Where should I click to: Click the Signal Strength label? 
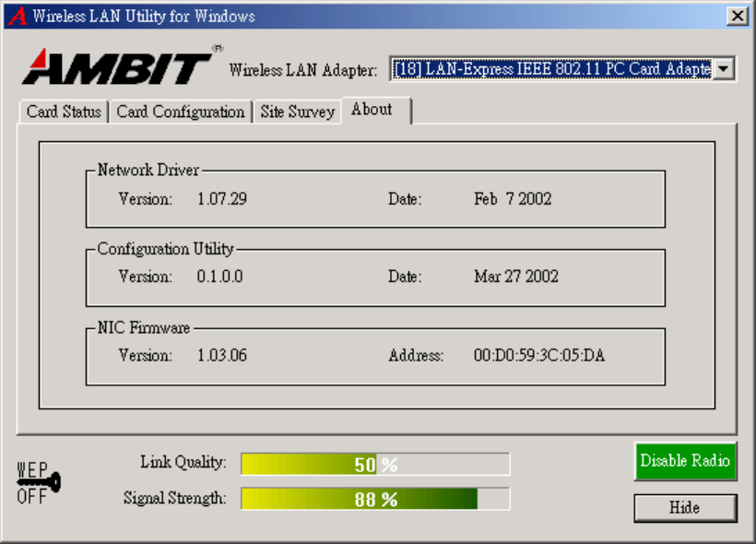[174, 498]
